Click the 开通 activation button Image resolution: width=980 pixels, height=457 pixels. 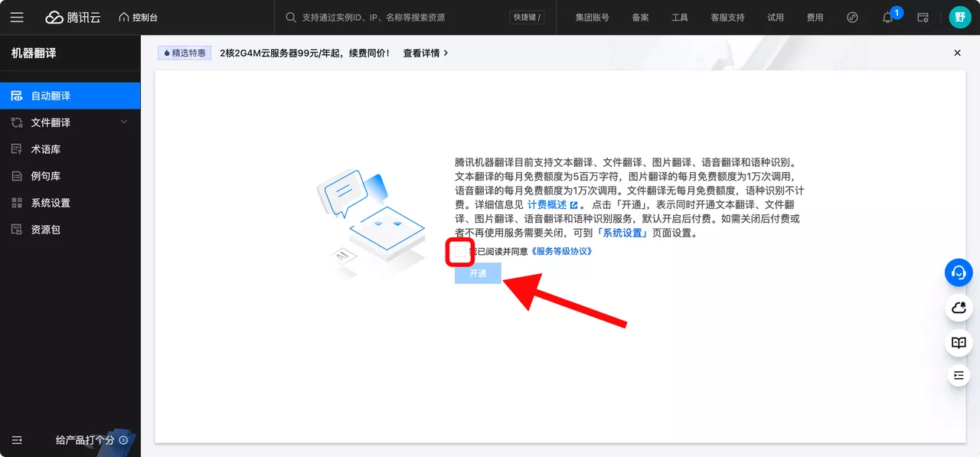point(478,273)
